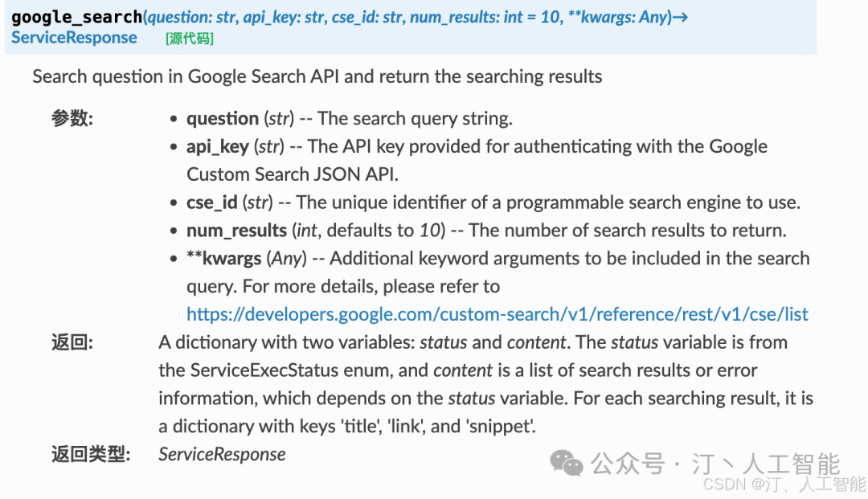Click the bold **kwargs parameter in list
This screenshot has height=499, width=868.
[224, 259]
